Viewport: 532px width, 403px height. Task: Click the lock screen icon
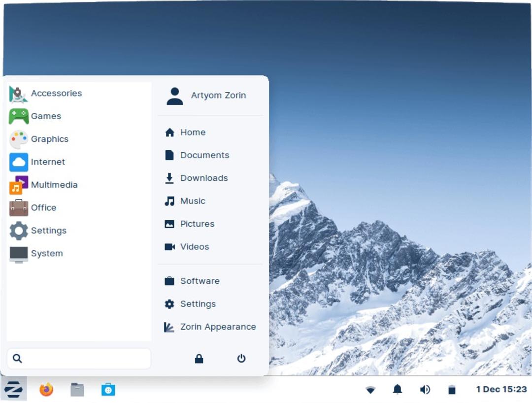click(x=199, y=359)
